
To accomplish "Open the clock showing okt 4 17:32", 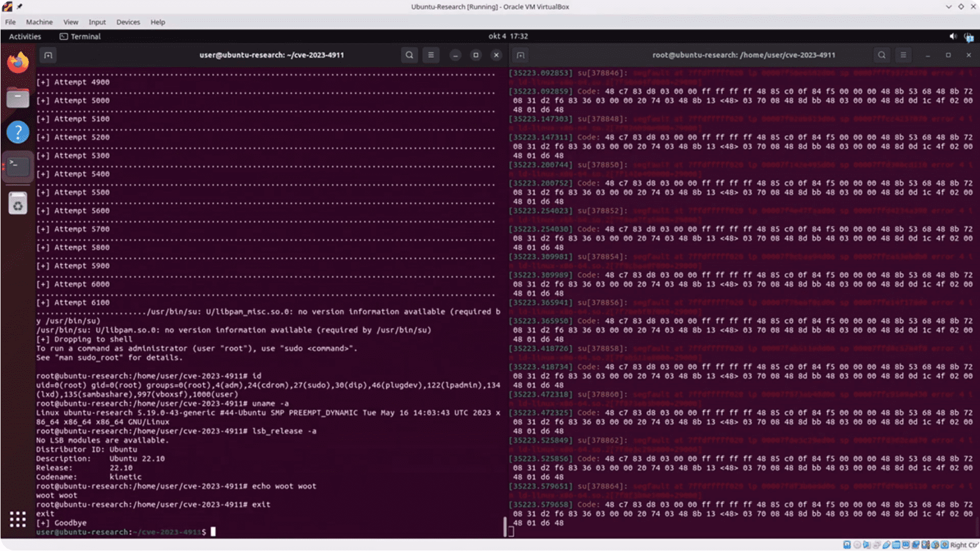I will [508, 36].
